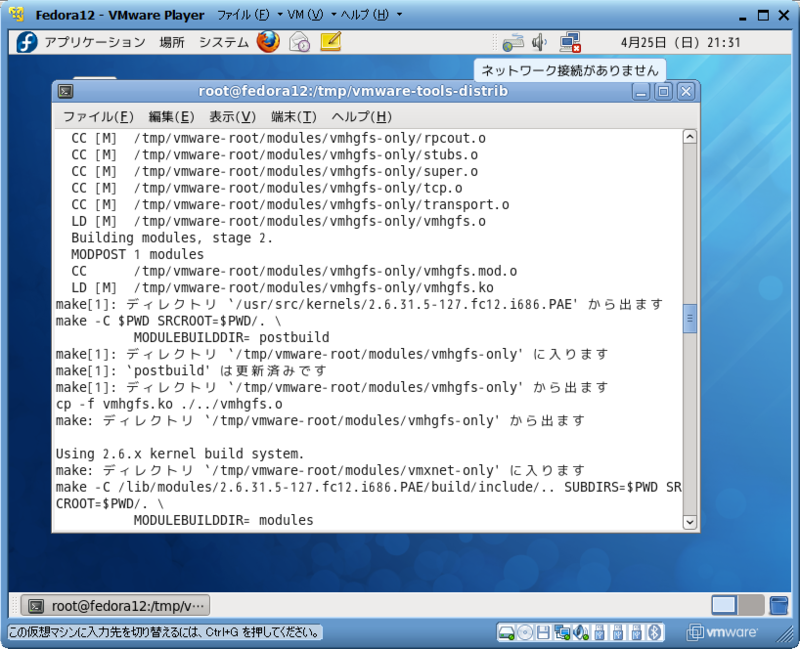Click the Ctrl+G hint in VMware status bar
The image size is (800, 649).
[164, 633]
